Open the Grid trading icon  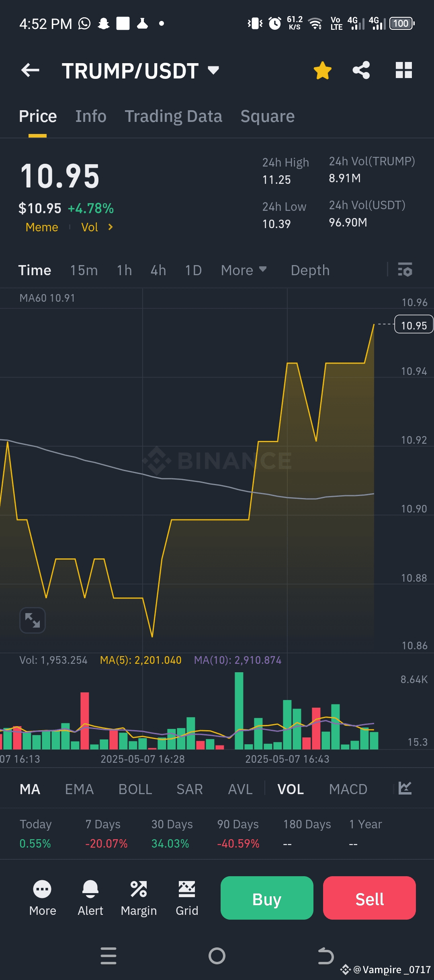[187, 898]
